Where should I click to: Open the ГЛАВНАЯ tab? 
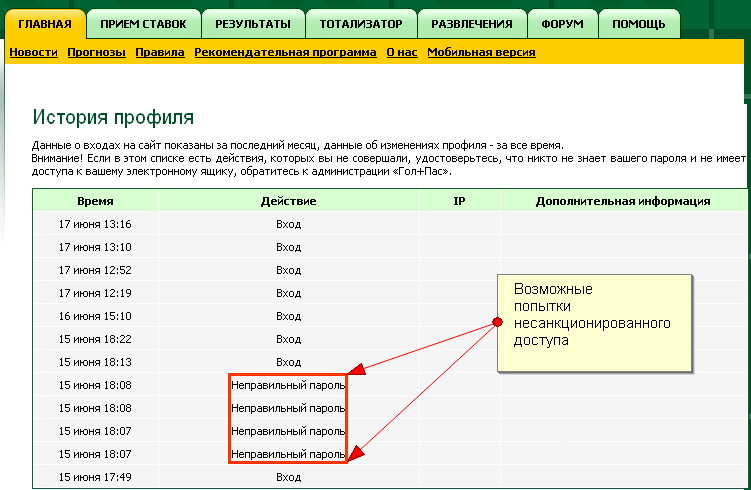(x=45, y=23)
